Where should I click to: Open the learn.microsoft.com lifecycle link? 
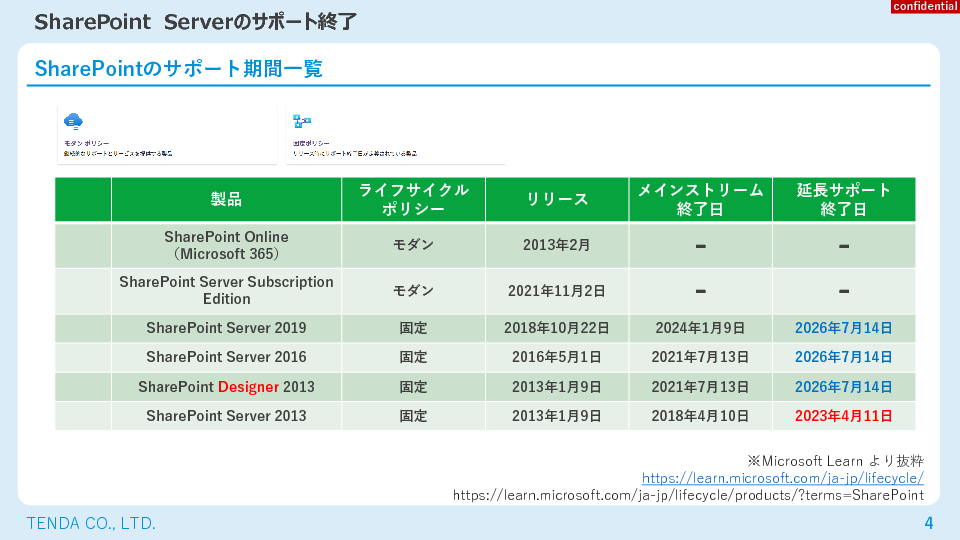coord(782,478)
